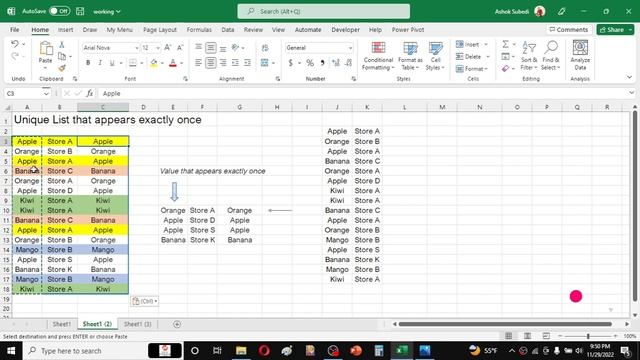Toggle Center horizontal alignment
Viewport: 640px width, 360px height.
click(211, 63)
